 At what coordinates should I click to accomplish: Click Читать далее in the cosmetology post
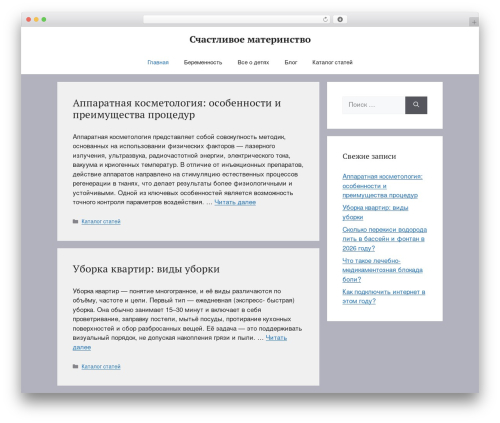pyautogui.click(x=235, y=202)
